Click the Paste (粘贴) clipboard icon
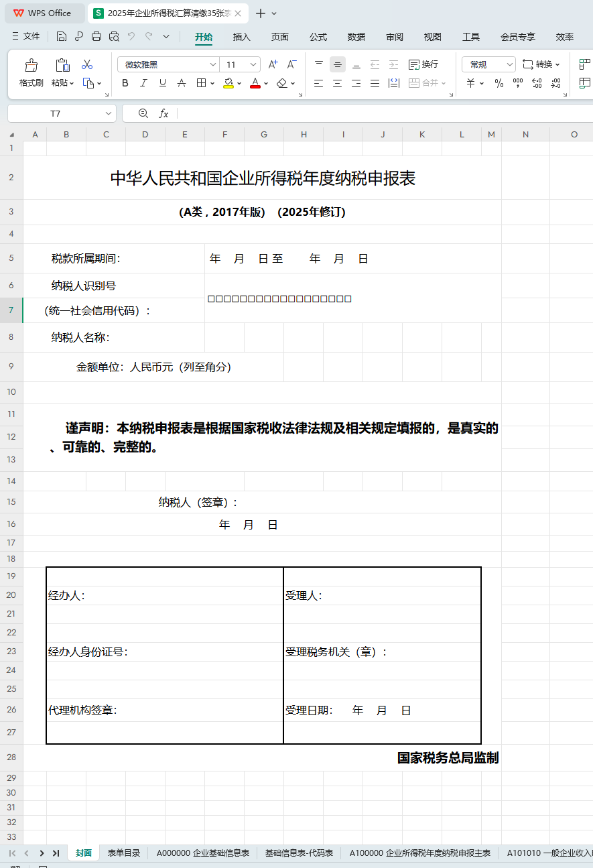This screenshot has height=868, width=593. [62, 65]
